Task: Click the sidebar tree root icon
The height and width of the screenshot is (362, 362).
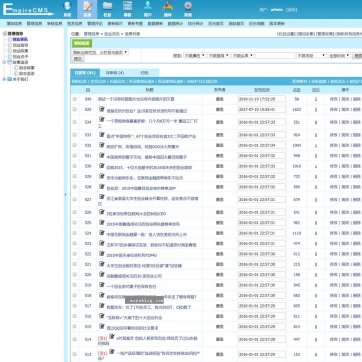Action: [x=5, y=34]
